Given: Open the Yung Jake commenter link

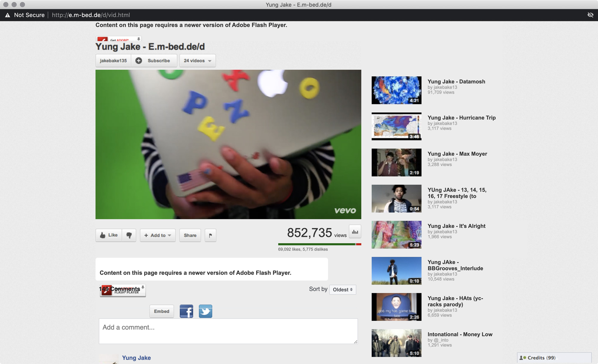Looking at the screenshot, I should 136,358.
